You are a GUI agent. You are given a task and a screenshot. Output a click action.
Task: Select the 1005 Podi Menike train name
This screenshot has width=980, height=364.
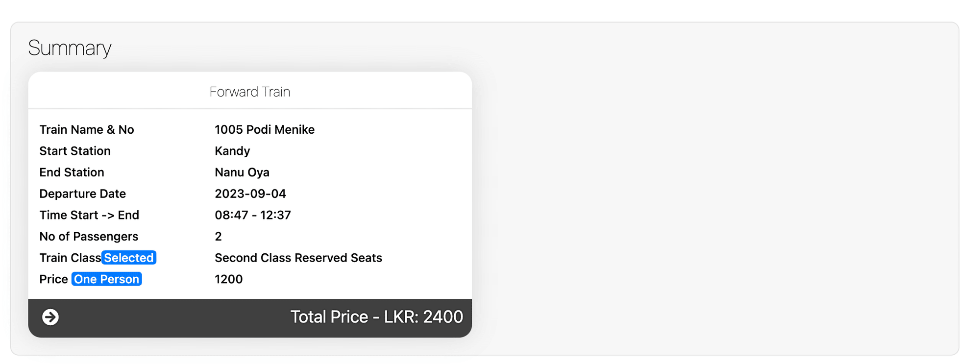click(265, 129)
